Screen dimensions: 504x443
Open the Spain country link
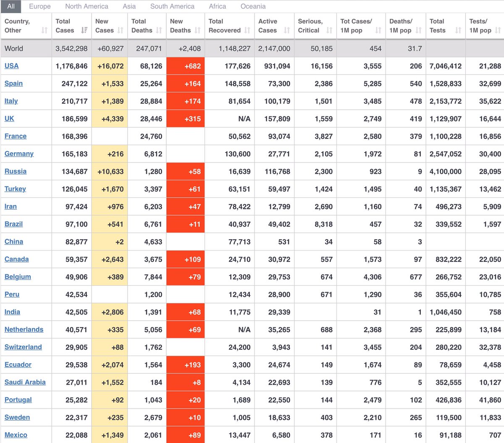point(14,84)
